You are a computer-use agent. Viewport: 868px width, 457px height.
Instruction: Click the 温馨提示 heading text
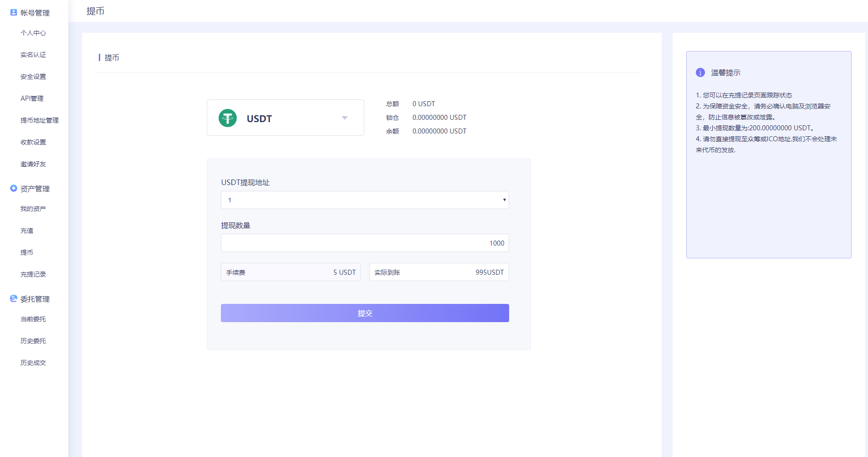(726, 72)
